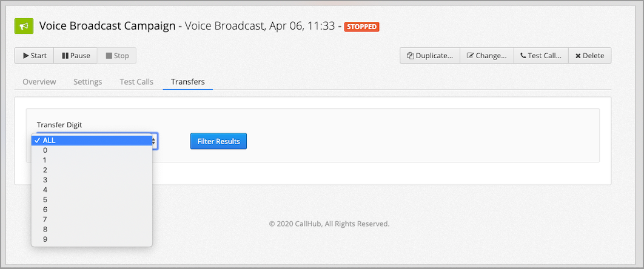
Task: Select digit 0 from the dropdown list
Action: (x=92, y=150)
